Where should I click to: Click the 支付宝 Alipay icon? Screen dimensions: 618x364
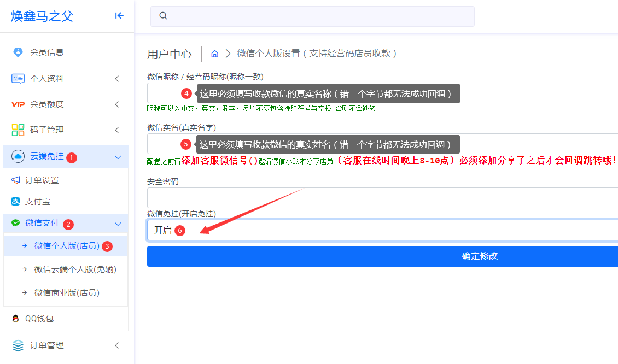[x=15, y=202]
